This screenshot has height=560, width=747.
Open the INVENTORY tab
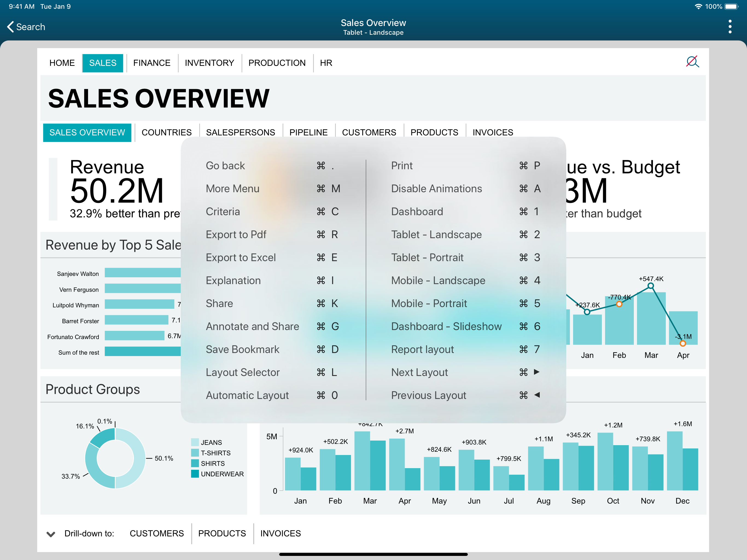209,63
